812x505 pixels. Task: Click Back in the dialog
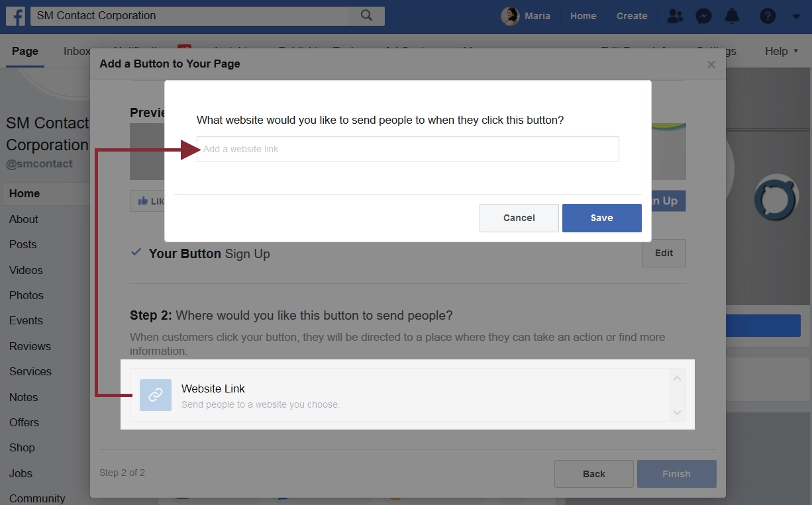[x=593, y=473]
